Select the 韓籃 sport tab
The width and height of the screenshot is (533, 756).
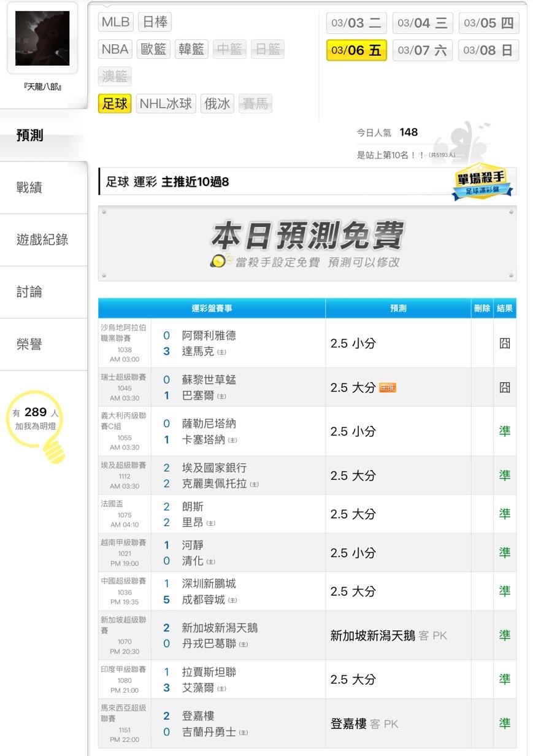click(192, 49)
